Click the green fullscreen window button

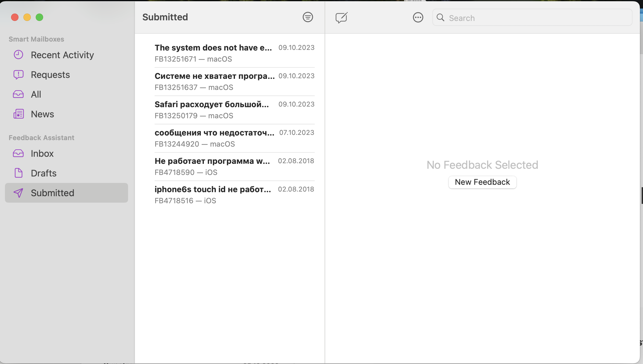tap(39, 17)
